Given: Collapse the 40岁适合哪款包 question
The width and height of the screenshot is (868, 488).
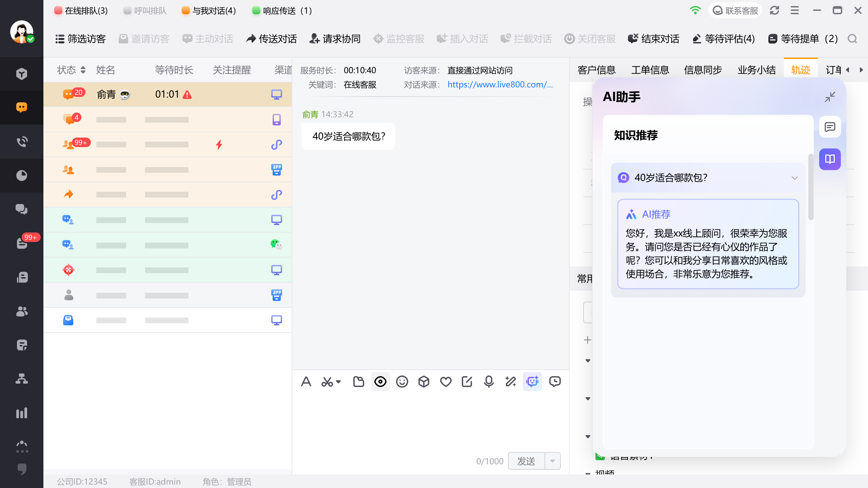Looking at the screenshot, I should tap(794, 178).
